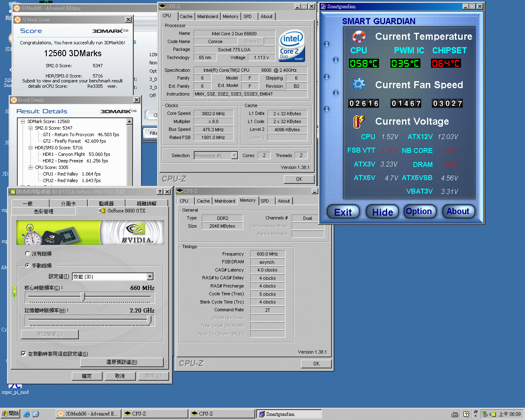
Task: Select the 沒有超頻 radio button
Action: pyautogui.click(x=27, y=253)
